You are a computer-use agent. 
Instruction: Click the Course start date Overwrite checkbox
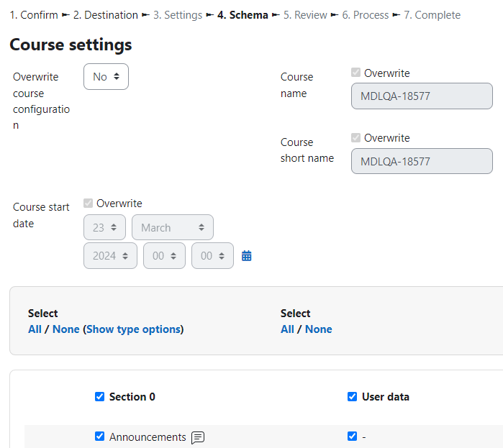[x=88, y=203]
